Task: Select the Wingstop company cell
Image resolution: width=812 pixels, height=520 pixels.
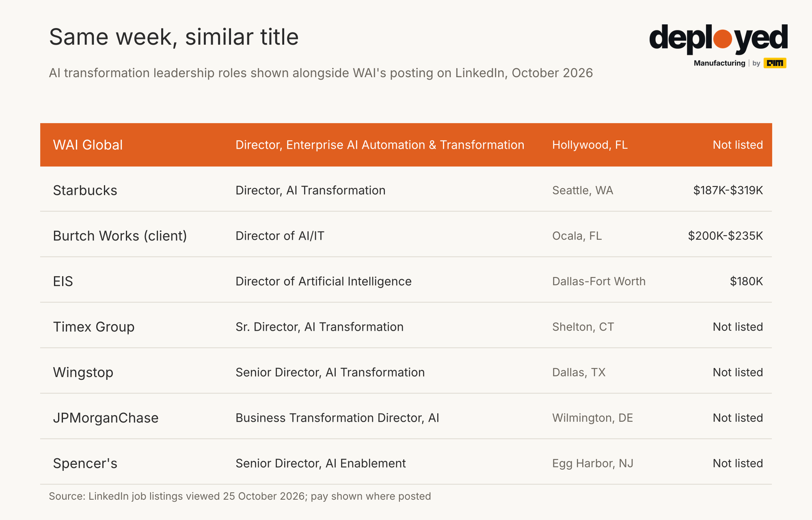Action: [83, 373]
